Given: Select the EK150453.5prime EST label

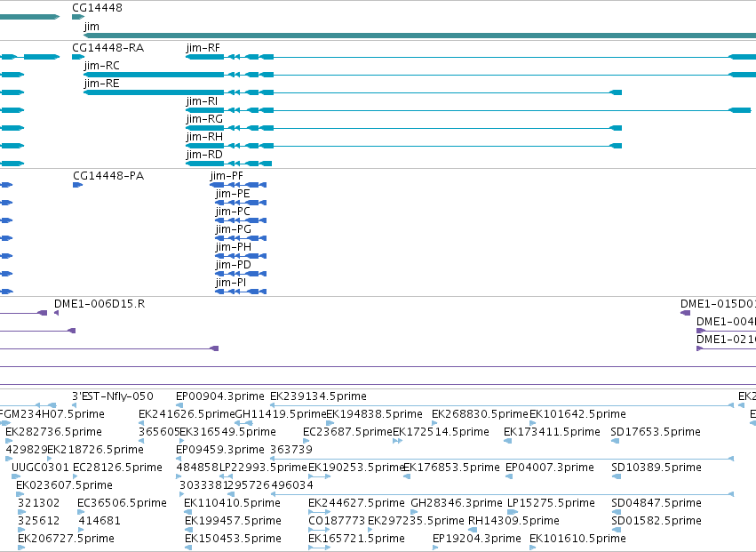Looking at the screenshot, I should point(233,540).
